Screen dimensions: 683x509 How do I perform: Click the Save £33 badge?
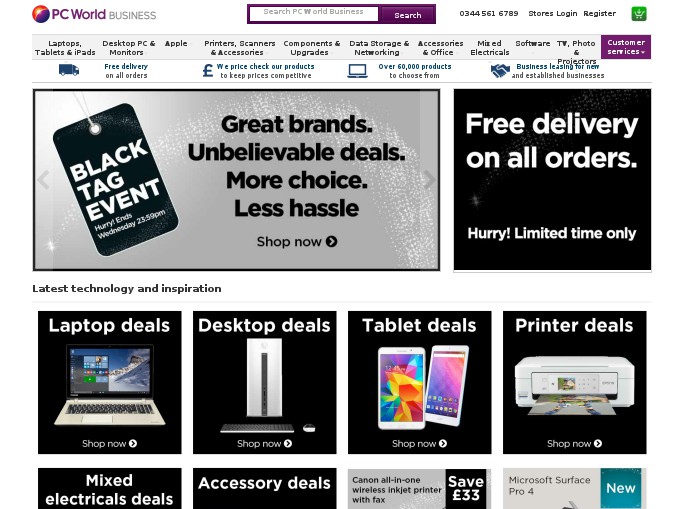[x=466, y=488]
